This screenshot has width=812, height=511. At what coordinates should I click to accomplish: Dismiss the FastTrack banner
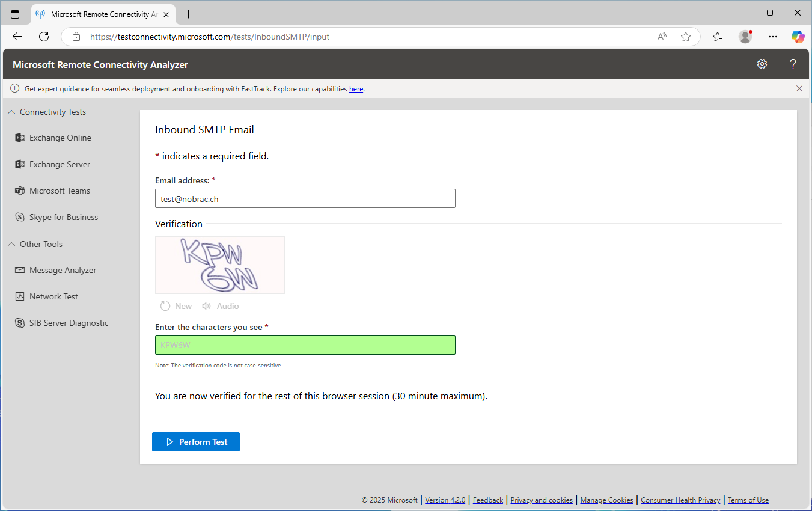pos(799,88)
